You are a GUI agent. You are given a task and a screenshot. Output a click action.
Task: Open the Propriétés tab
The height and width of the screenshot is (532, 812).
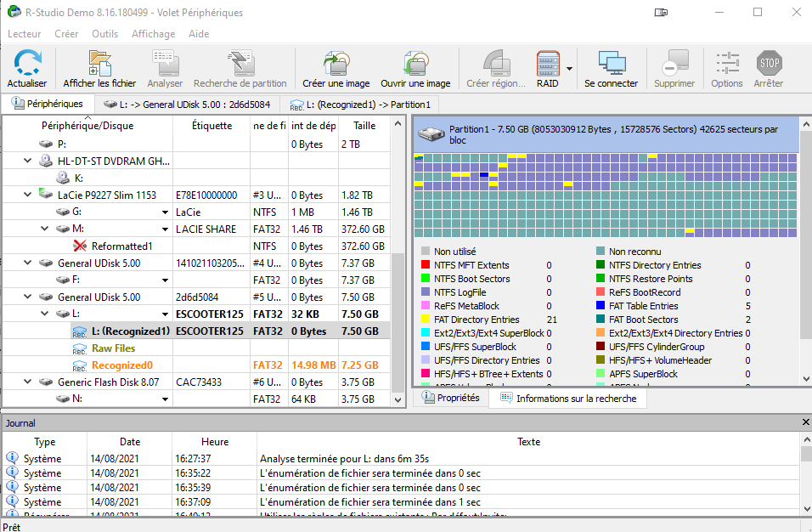450,398
